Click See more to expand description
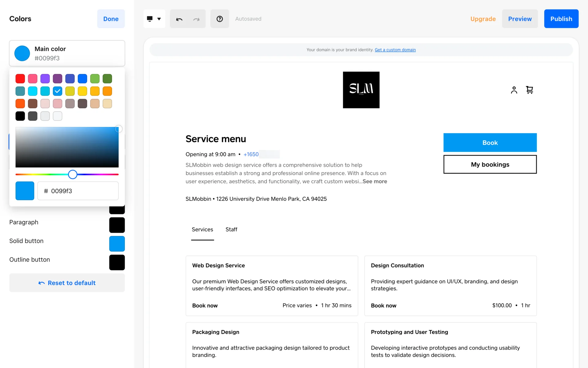Viewport: 588px width, 368px height. tap(375, 181)
